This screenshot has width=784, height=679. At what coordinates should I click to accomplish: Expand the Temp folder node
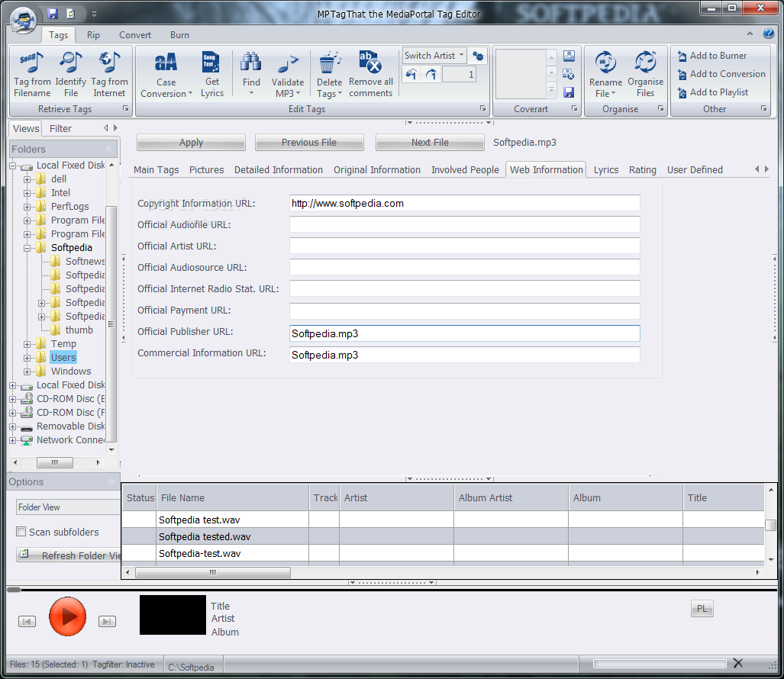click(27, 344)
